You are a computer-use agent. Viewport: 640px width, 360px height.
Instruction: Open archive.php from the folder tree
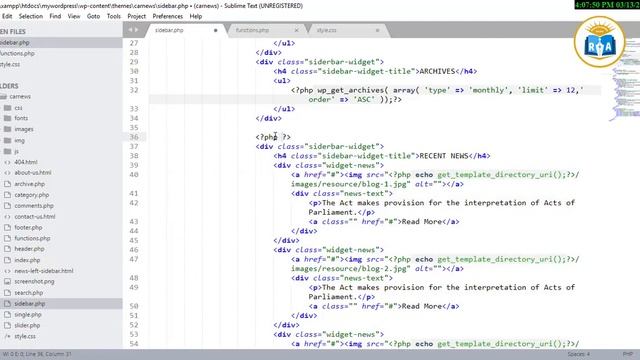(x=30, y=184)
